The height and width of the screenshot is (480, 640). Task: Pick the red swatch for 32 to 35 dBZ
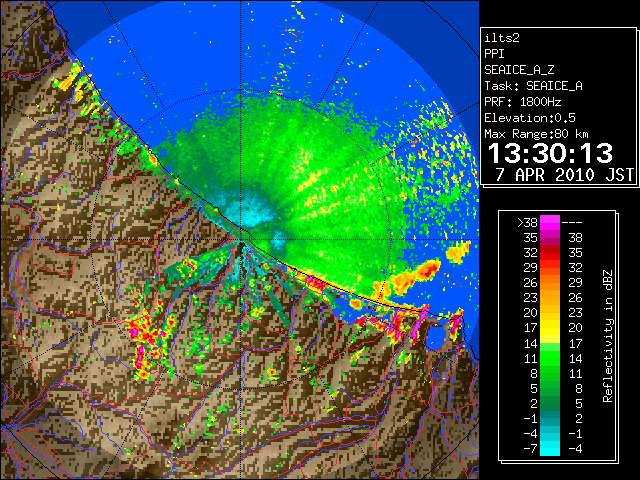550,253
